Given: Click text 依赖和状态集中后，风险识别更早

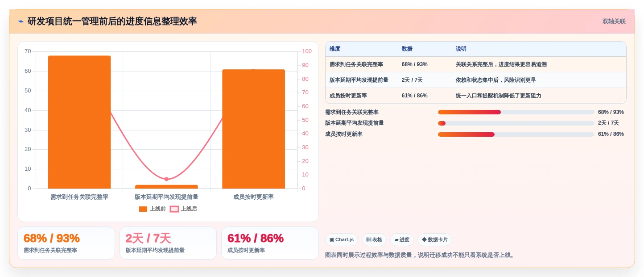Looking at the screenshot, I should (x=496, y=80).
